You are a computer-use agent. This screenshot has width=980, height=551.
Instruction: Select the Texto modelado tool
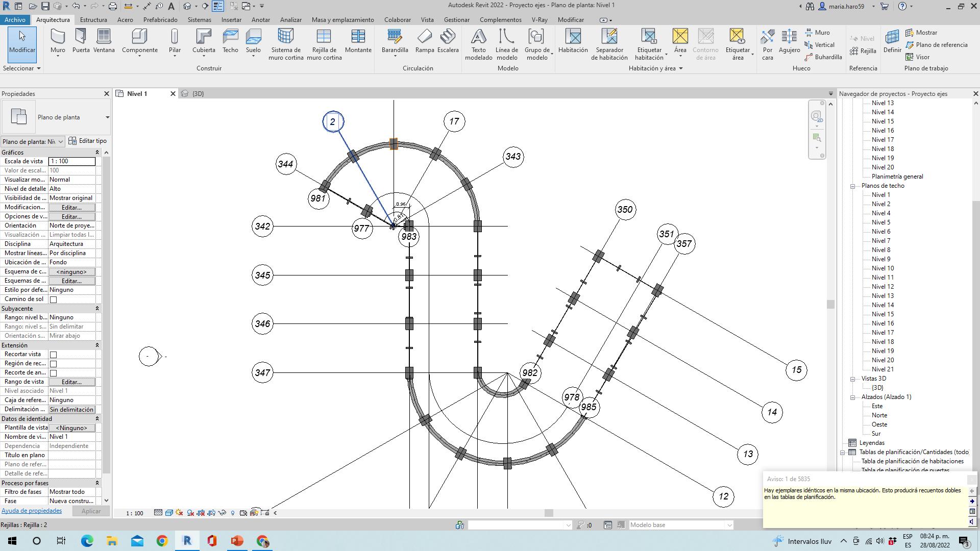[x=478, y=44]
